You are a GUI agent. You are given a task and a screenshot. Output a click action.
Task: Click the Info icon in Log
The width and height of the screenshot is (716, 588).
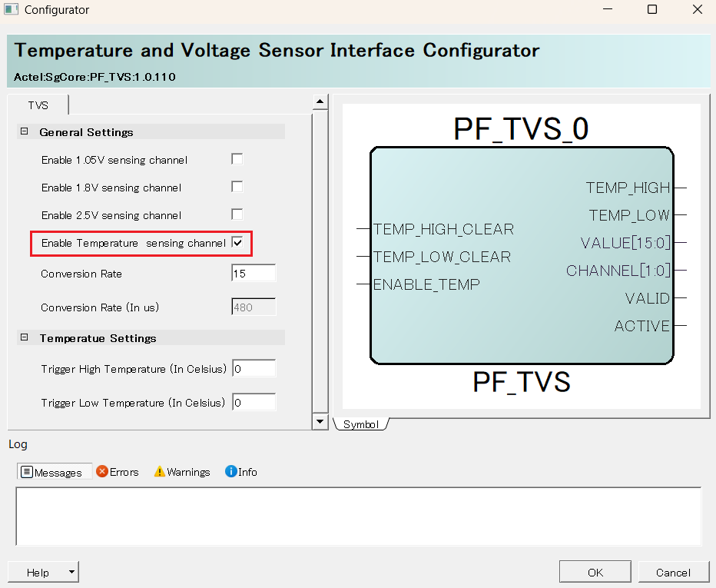click(x=230, y=472)
